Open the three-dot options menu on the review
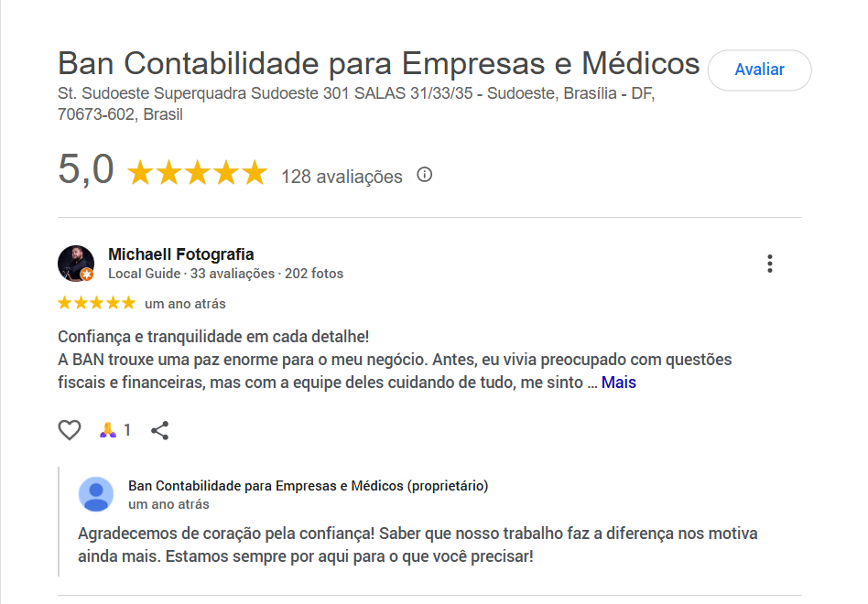The image size is (868, 604). coord(770,264)
